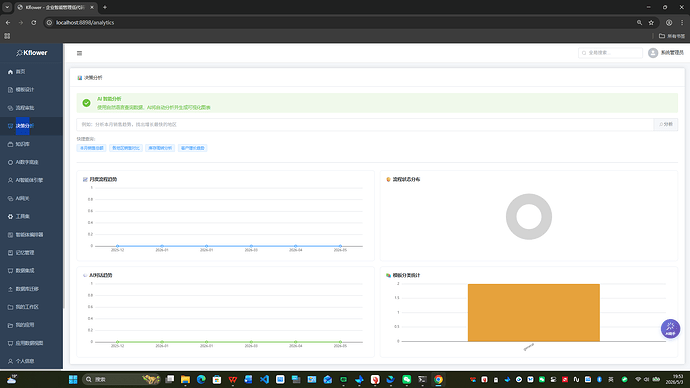
Task: Click the Kflower logo
Action: coord(32,53)
